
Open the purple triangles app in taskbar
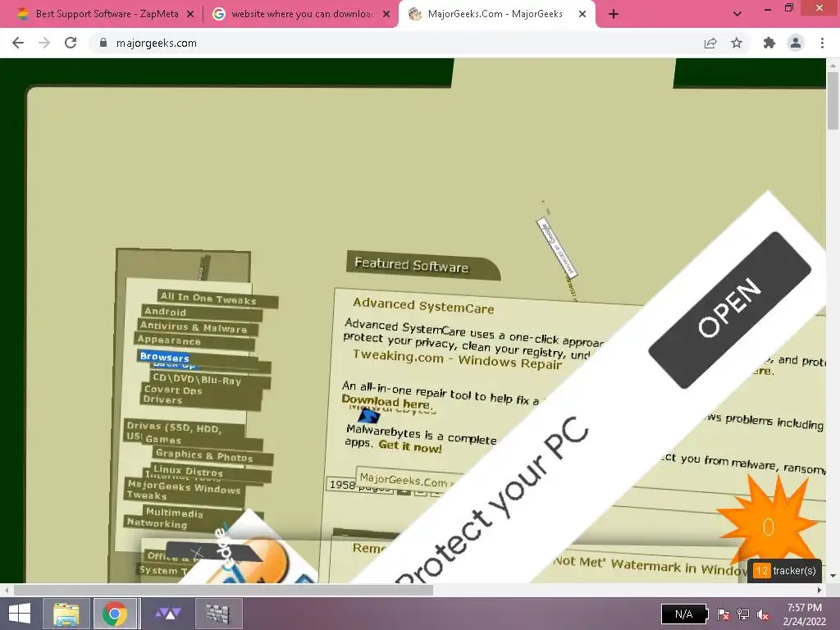[167, 614]
